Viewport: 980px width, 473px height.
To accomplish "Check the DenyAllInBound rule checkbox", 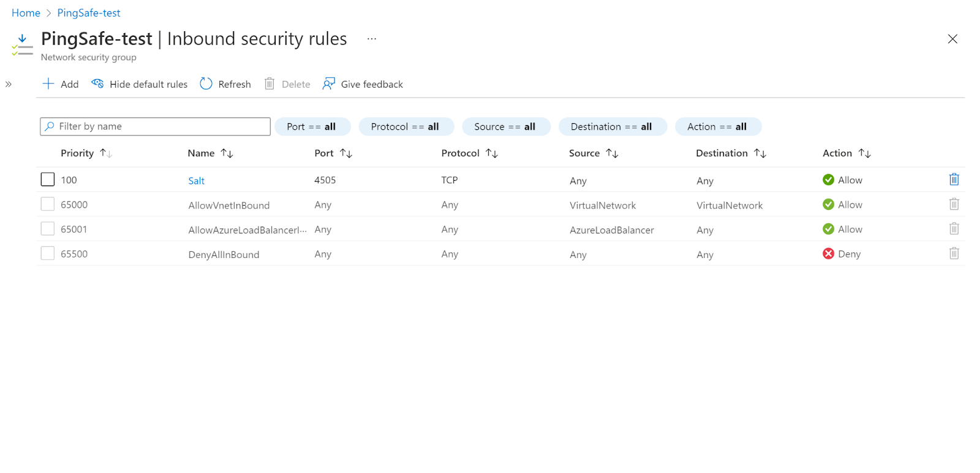I will [x=48, y=253].
